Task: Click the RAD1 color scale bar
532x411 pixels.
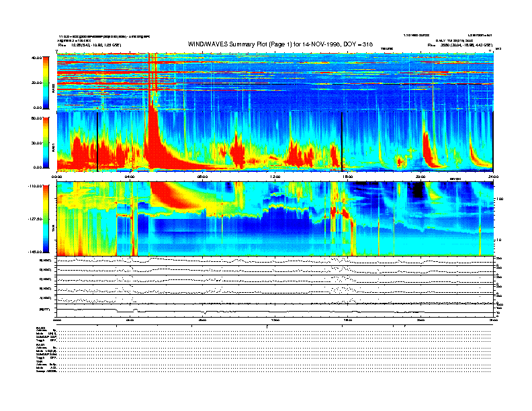Action: coord(46,142)
